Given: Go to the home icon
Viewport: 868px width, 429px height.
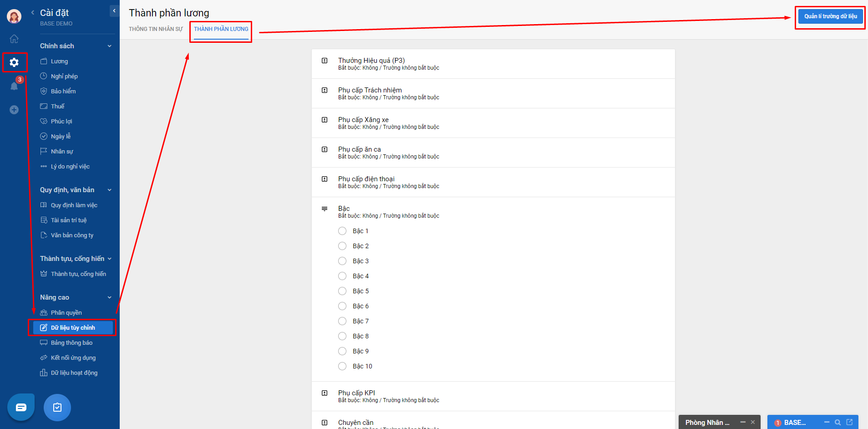Looking at the screenshot, I should click(x=14, y=39).
